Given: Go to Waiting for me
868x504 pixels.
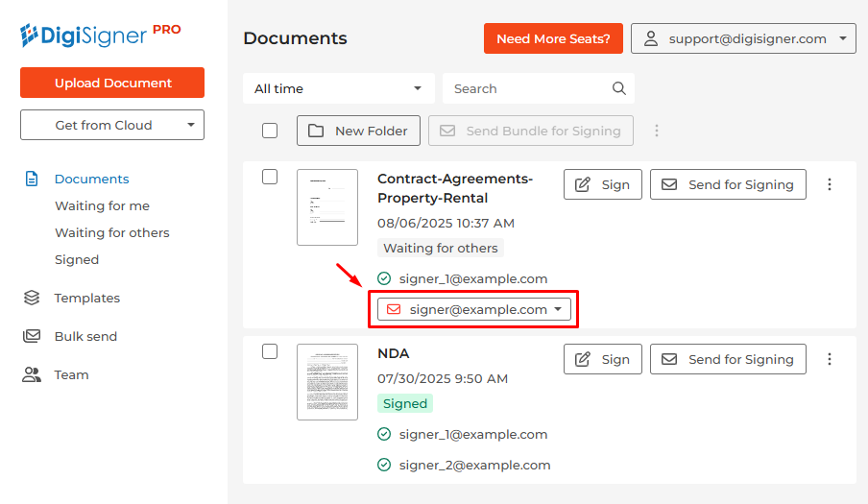Looking at the screenshot, I should 102,205.
